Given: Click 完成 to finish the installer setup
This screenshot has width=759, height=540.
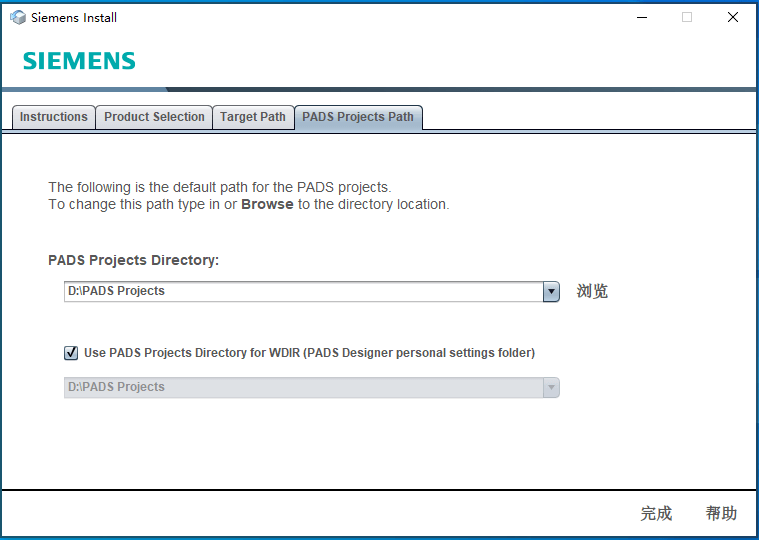Looking at the screenshot, I should point(656,513).
